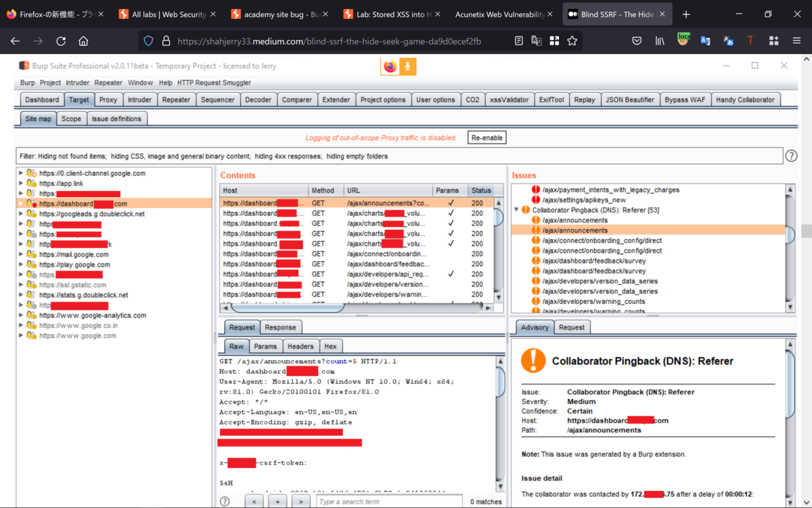Select the https://www.google.co.in tree item
Viewport: 812px width, 508px height.
coord(78,326)
